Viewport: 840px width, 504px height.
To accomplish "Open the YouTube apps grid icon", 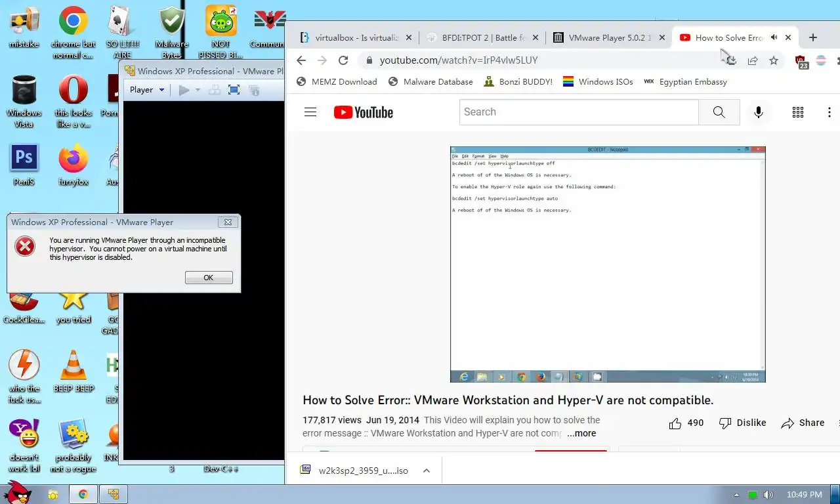I will pos(798,112).
